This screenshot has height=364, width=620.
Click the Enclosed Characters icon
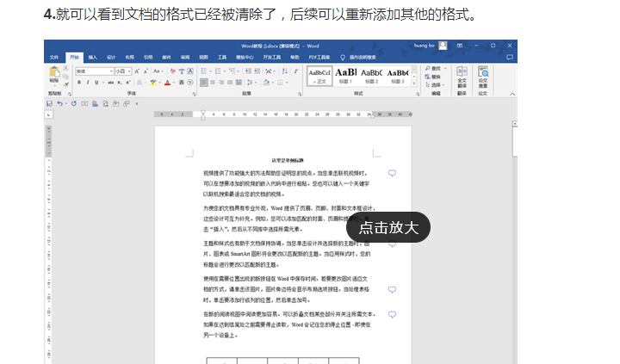(190, 83)
